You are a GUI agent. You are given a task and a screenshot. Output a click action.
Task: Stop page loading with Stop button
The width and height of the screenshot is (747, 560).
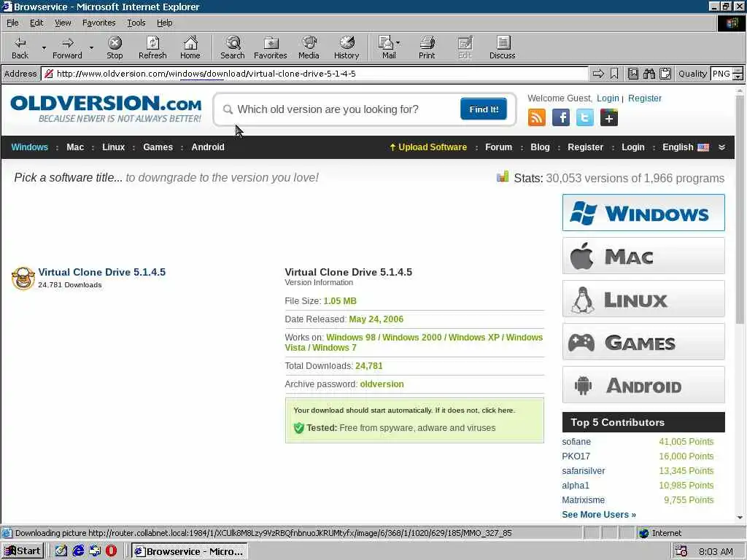click(115, 47)
